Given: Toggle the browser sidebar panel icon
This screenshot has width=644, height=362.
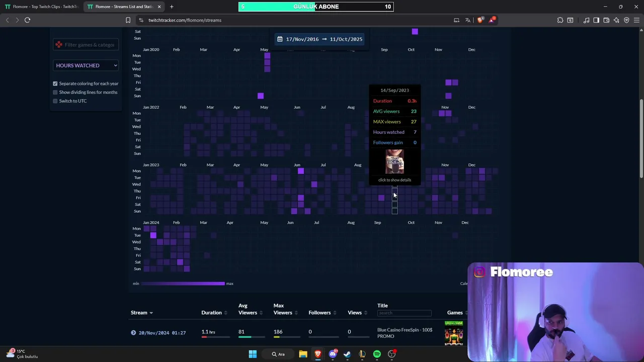Looking at the screenshot, I should click(596, 20).
